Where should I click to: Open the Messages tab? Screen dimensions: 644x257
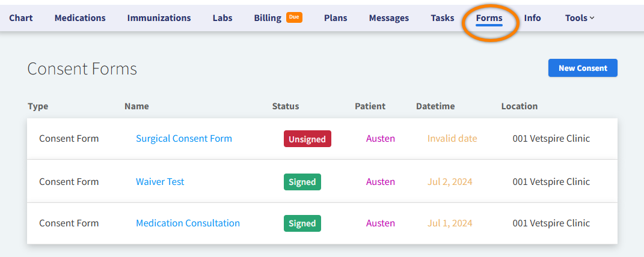[x=389, y=18]
